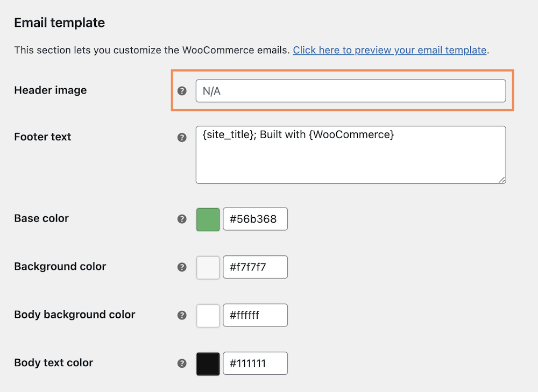Click the question mark icon for Base color
This screenshot has height=392, width=538.
tap(182, 219)
